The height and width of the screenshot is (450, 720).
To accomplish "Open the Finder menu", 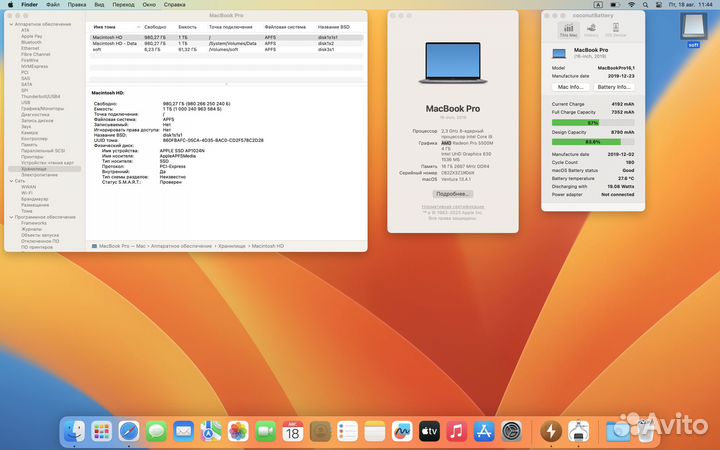I will click(x=29, y=5).
